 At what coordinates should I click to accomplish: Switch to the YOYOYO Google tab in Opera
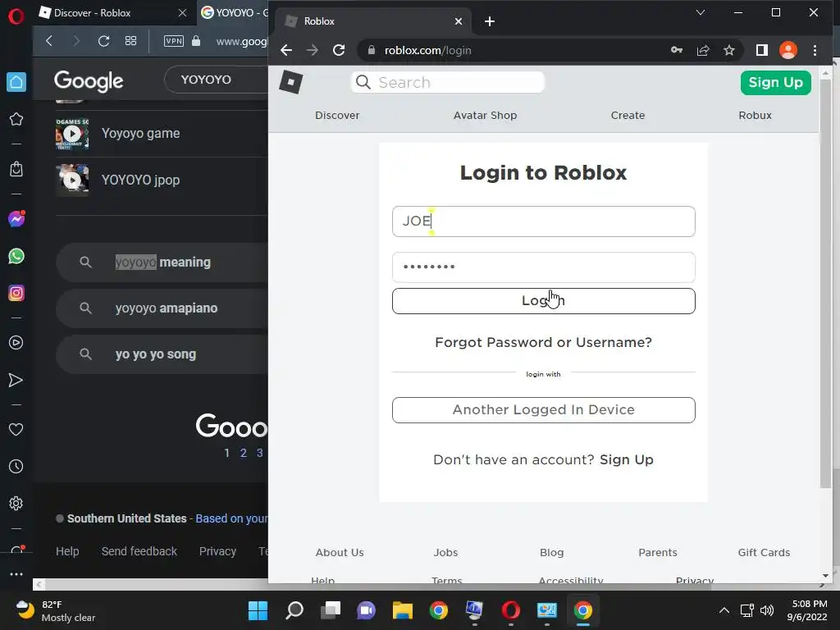234,13
